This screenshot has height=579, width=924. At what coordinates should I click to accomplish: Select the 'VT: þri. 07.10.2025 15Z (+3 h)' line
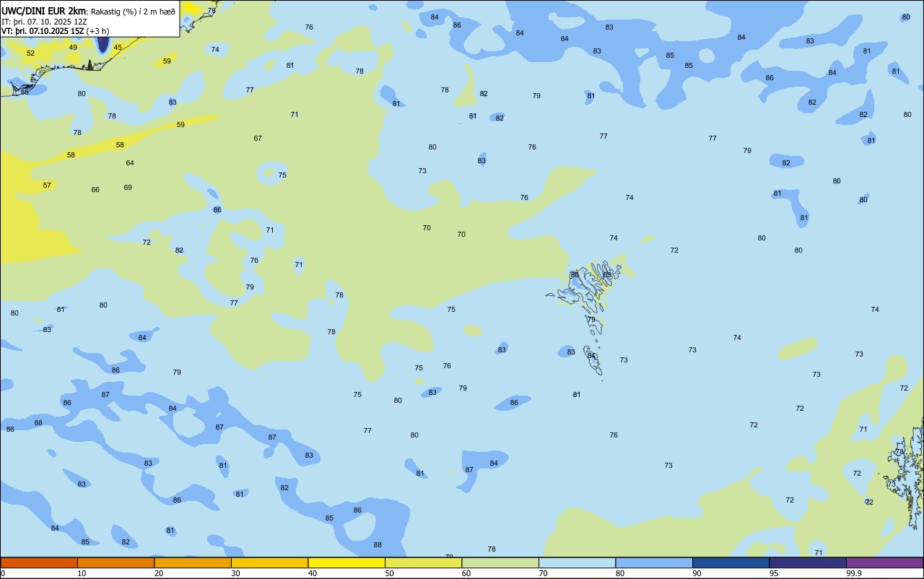pyautogui.click(x=56, y=31)
